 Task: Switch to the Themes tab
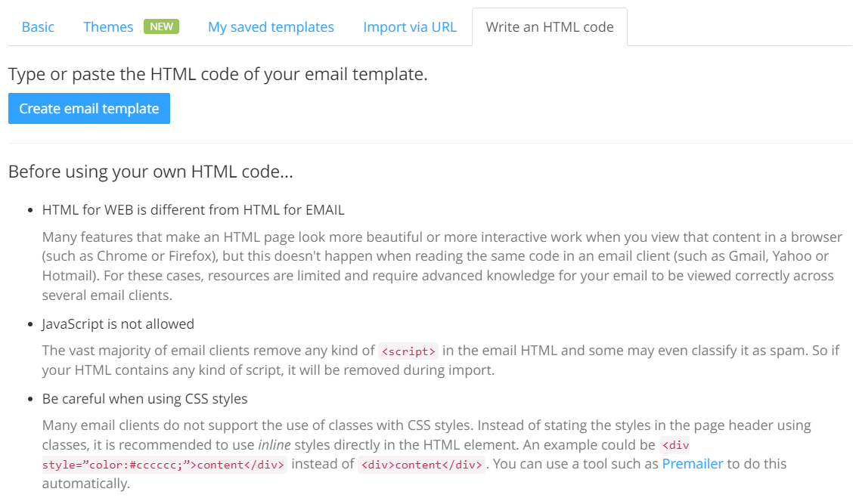(x=108, y=27)
